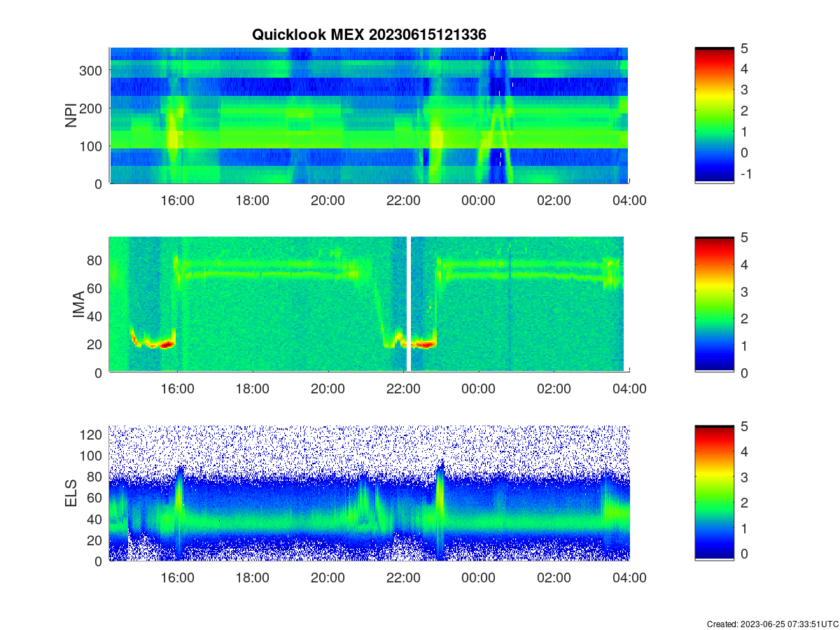Click the "00:00" tick under the ELS plot

coord(479,579)
